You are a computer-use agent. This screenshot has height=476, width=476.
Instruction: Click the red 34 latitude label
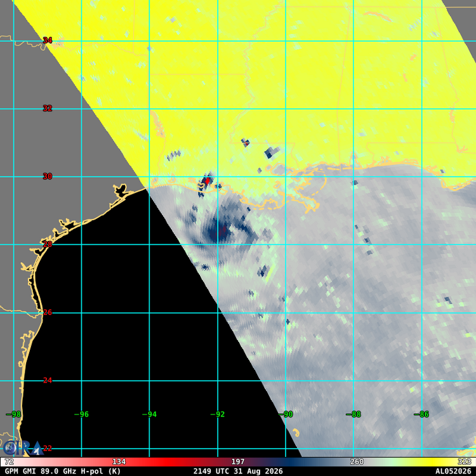click(48, 41)
